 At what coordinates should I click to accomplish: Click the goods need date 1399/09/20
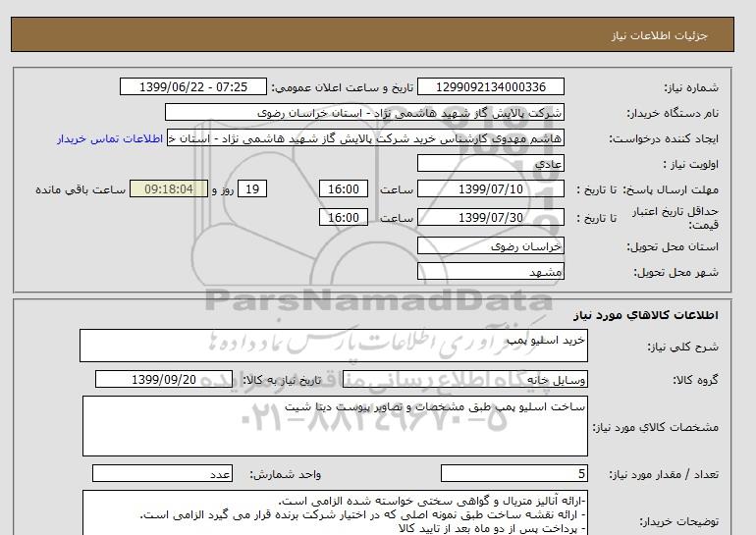click(164, 379)
